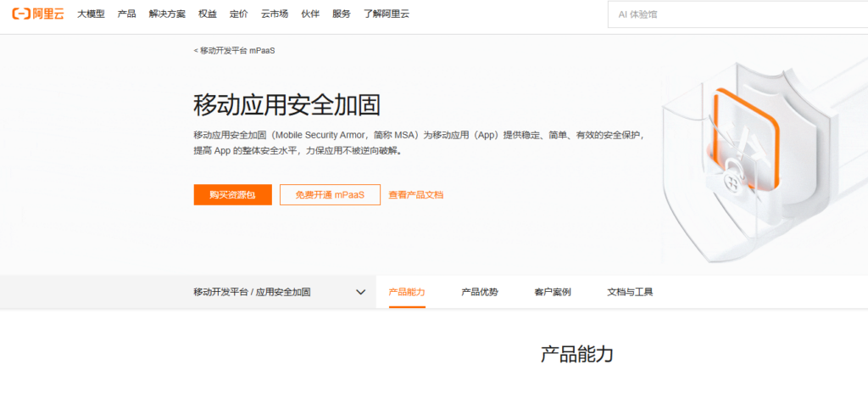
Task: Click the chevron arrow beside 应用安全加固
Action: click(x=360, y=292)
